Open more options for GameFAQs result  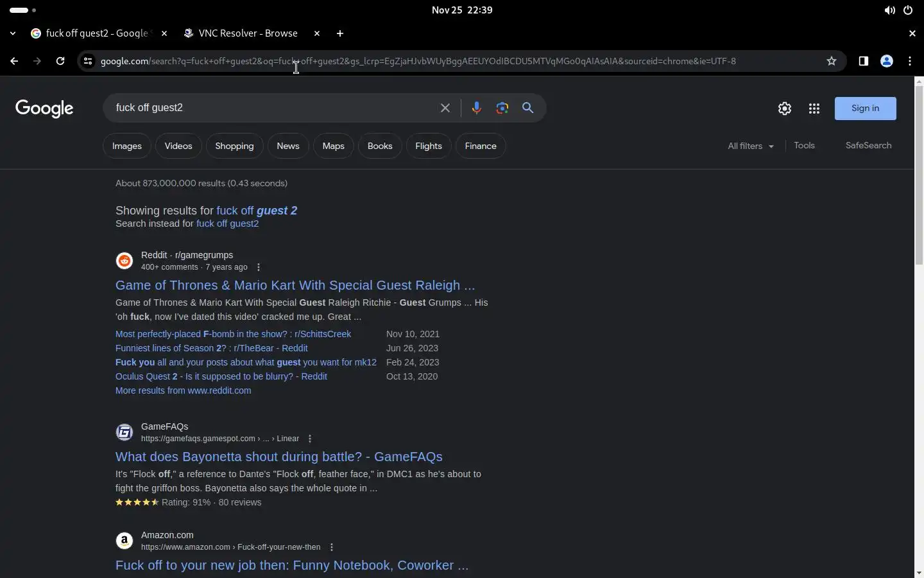(x=310, y=439)
